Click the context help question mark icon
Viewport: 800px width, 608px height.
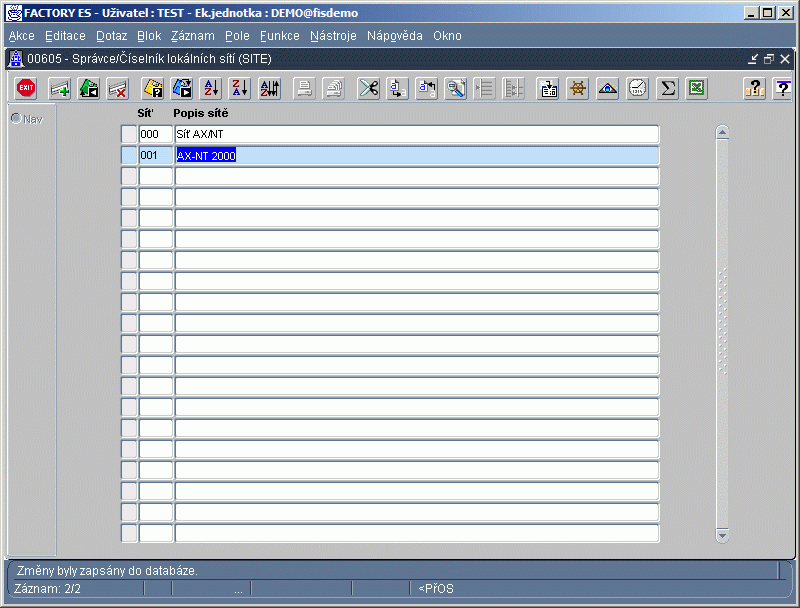click(x=783, y=89)
